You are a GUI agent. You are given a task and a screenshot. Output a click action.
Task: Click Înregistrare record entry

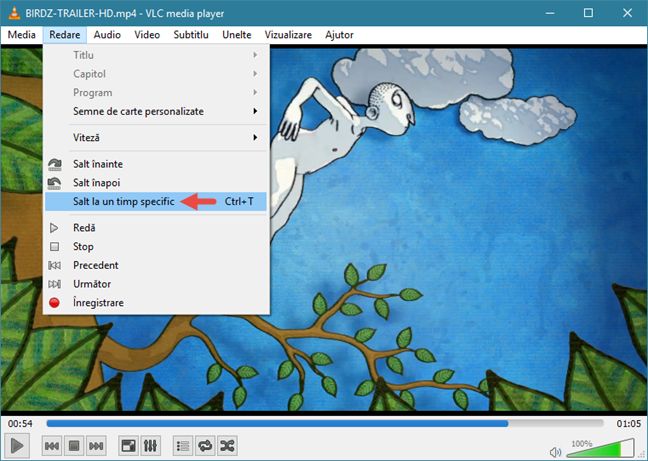(156, 303)
